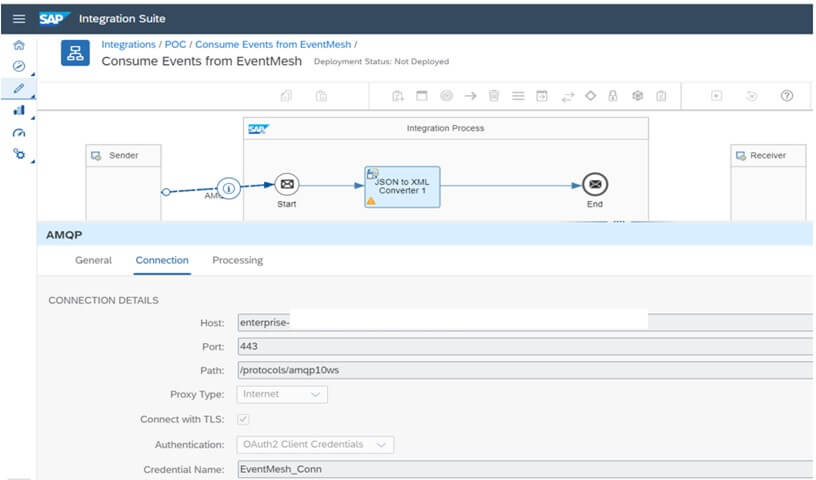Select the End message event
816x480 pixels.
pos(595,184)
